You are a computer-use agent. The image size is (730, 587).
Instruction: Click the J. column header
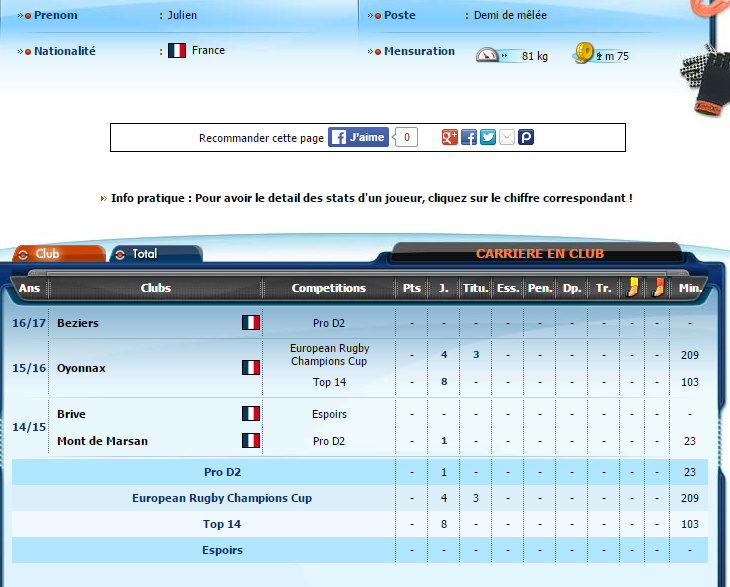tap(444, 288)
